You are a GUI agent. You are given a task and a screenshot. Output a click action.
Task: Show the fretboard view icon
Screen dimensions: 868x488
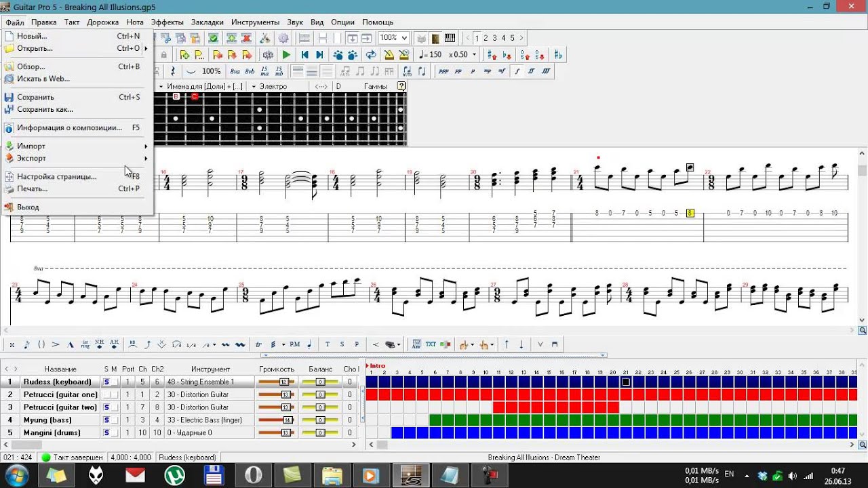click(435, 38)
